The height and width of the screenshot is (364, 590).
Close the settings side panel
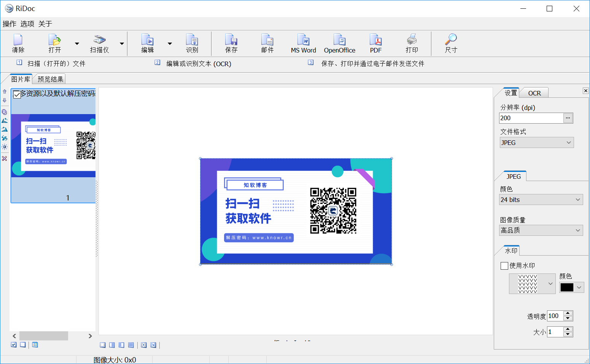(x=585, y=91)
